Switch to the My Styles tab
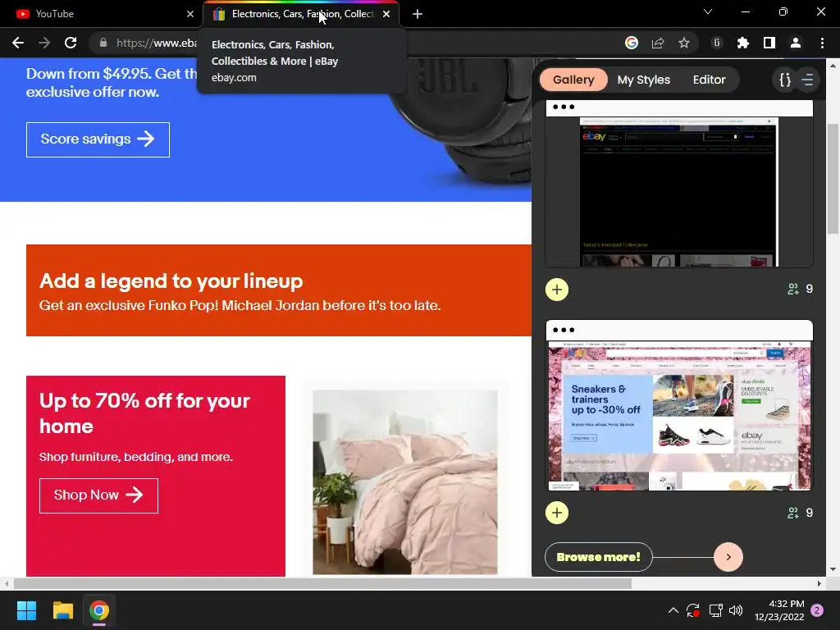This screenshot has width=840, height=630. 643,80
